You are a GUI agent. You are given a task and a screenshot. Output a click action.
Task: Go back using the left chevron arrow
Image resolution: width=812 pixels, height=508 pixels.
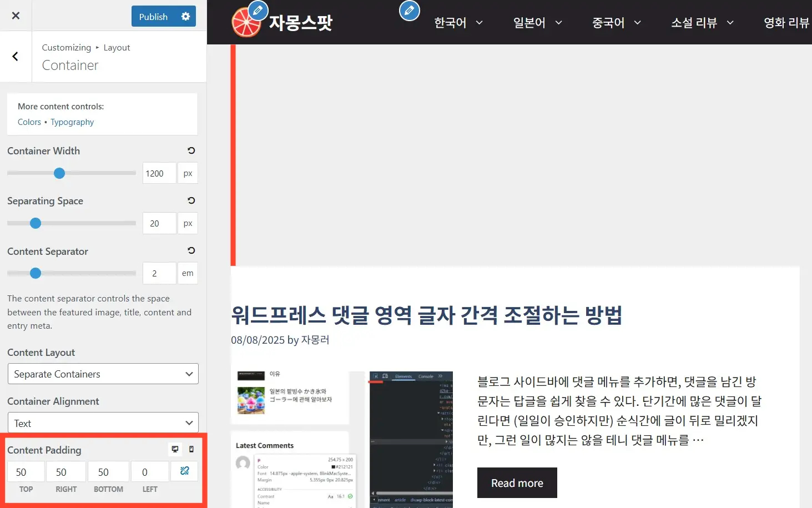(x=16, y=57)
